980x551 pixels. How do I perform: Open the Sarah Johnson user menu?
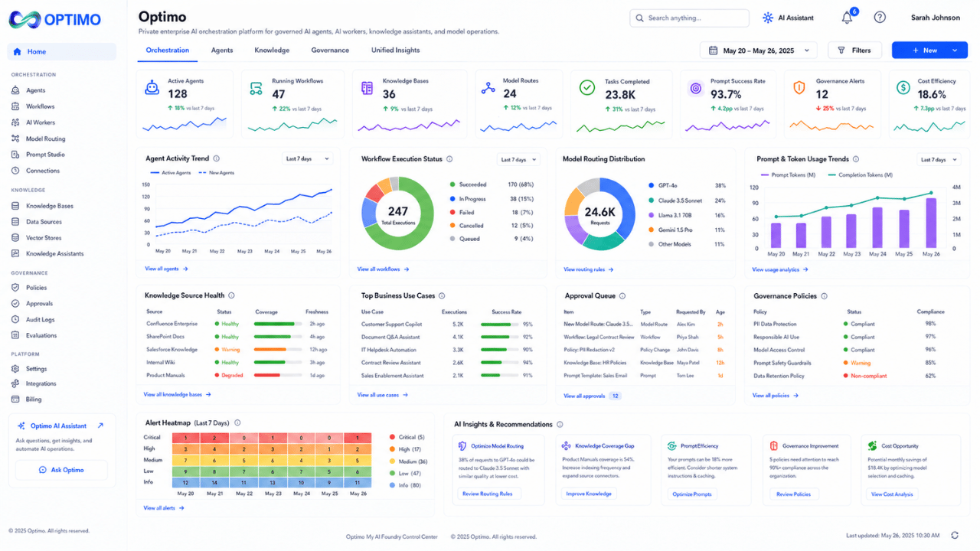point(935,18)
